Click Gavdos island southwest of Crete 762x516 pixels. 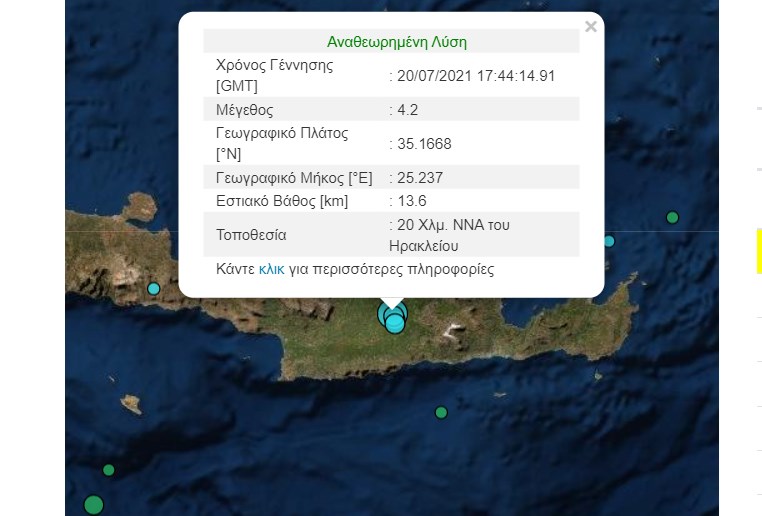tap(130, 404)
